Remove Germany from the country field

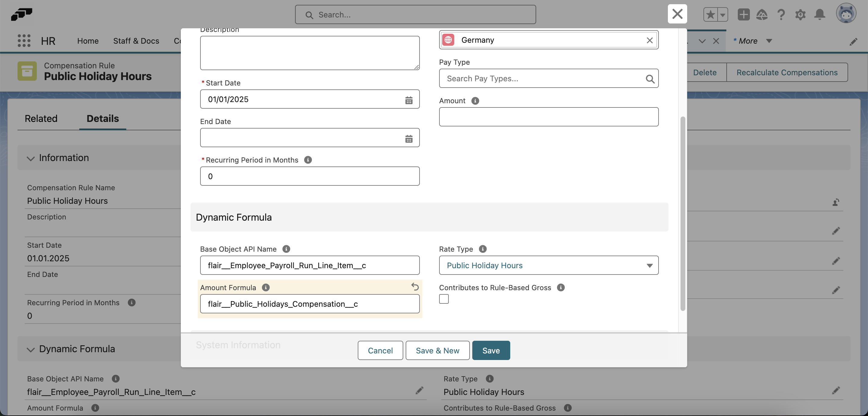coord(650,40)
